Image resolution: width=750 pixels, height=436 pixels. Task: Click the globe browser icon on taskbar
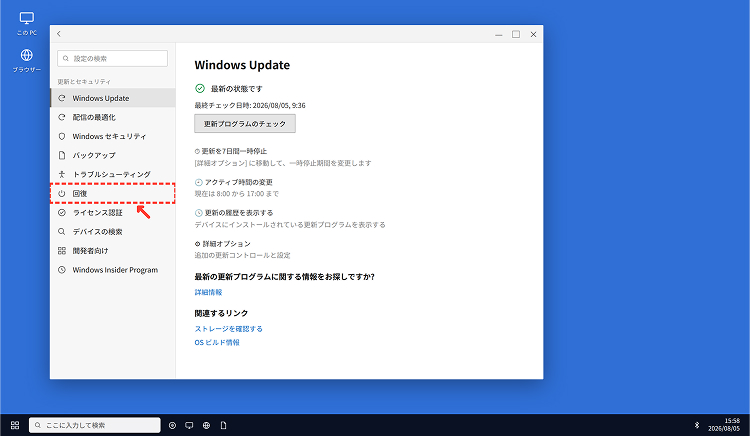pyautogui.click(x=206, y=425)
